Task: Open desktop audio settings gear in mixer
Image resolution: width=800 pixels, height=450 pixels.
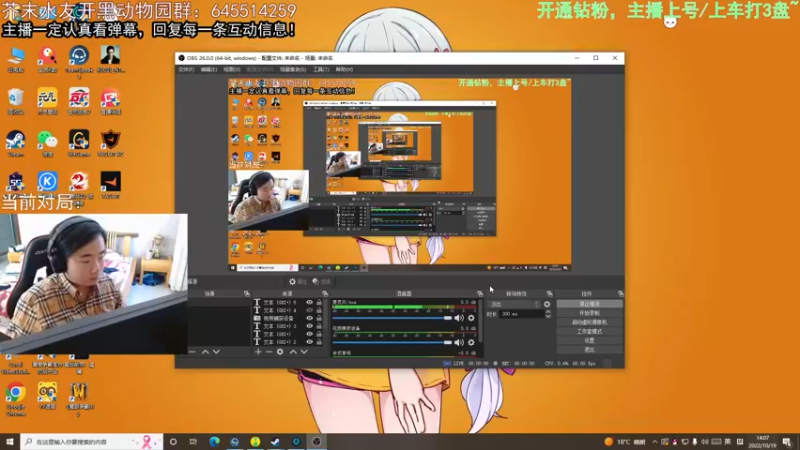Action: tap(471, 318)
